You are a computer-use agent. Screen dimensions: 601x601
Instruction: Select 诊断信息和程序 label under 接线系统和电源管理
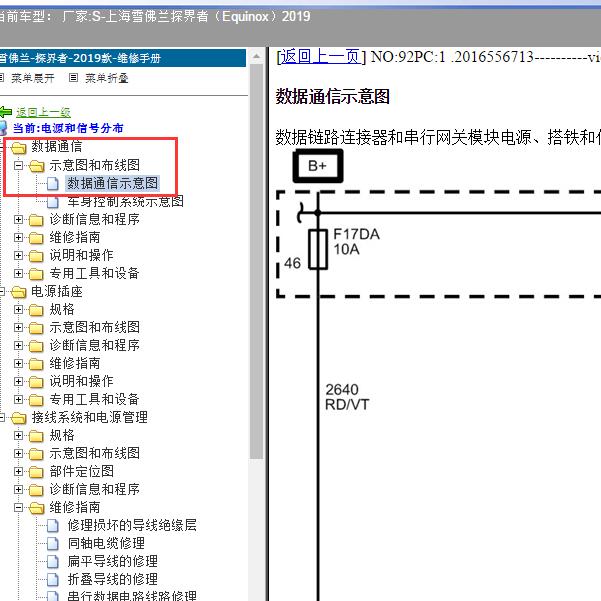[x=94, y=489]
